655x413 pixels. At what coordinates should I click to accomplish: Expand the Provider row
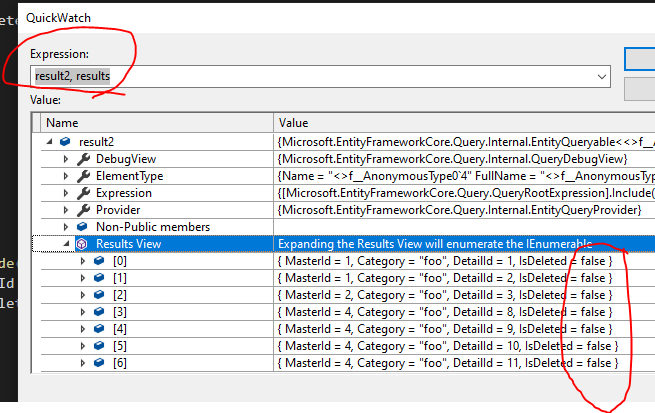[66, 210]
